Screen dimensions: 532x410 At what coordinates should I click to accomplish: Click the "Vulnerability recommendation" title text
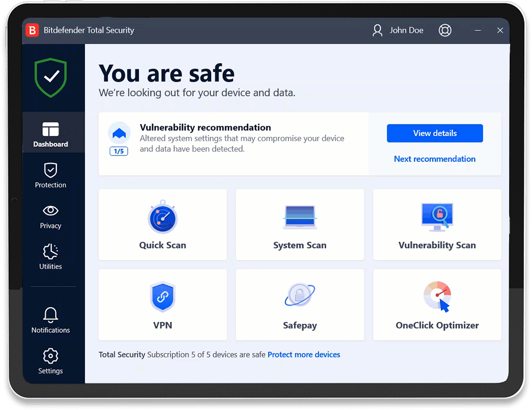[x=205, y=127]
